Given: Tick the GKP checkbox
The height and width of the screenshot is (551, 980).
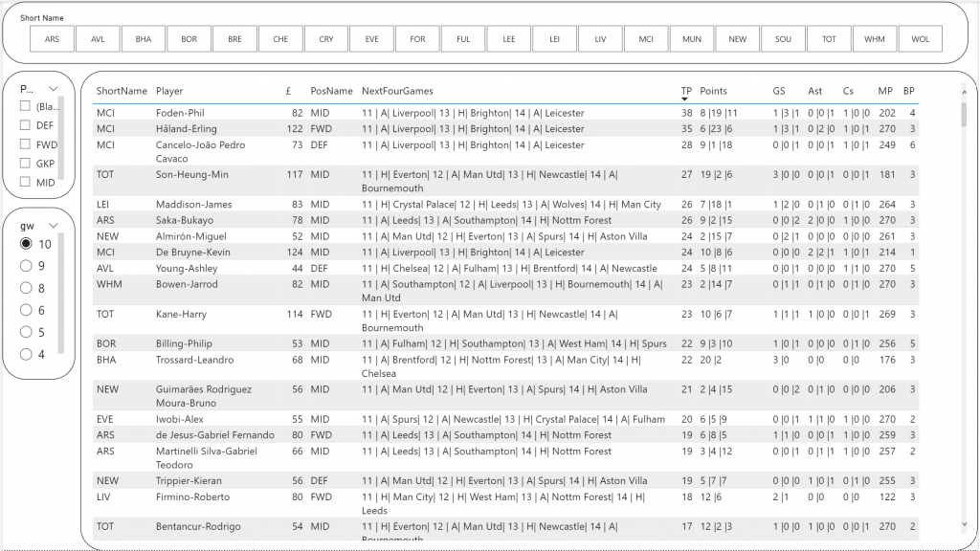Looking at the screenshot, I should click(x=27, y=164).
